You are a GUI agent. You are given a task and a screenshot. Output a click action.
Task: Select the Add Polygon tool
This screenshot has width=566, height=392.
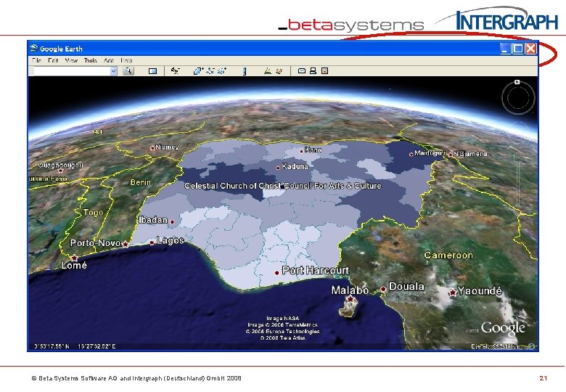(198, 70)
